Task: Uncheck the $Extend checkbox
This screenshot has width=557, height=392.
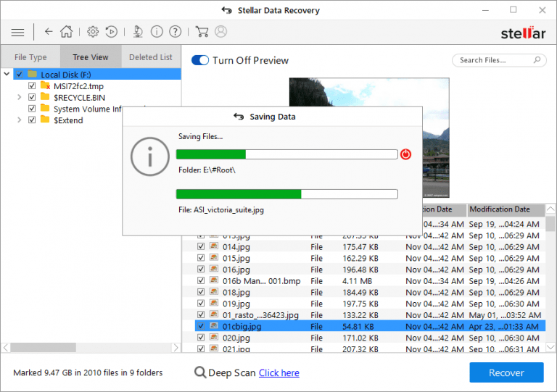Action: 32,120
